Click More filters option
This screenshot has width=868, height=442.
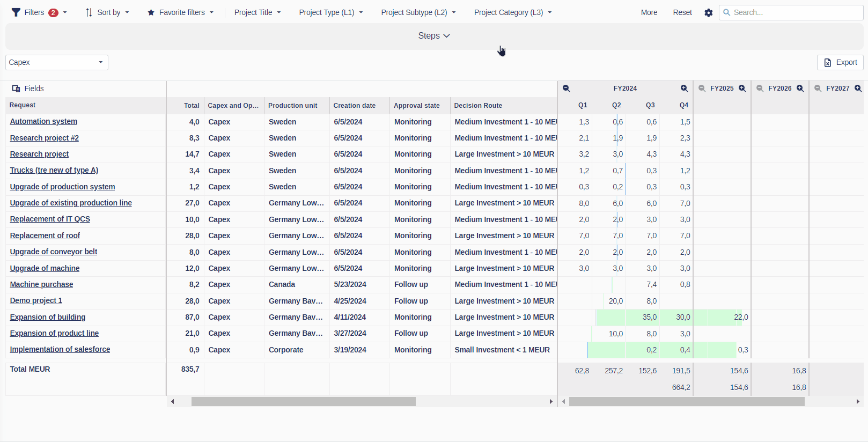pyautogui.click(x=649, y=12)
